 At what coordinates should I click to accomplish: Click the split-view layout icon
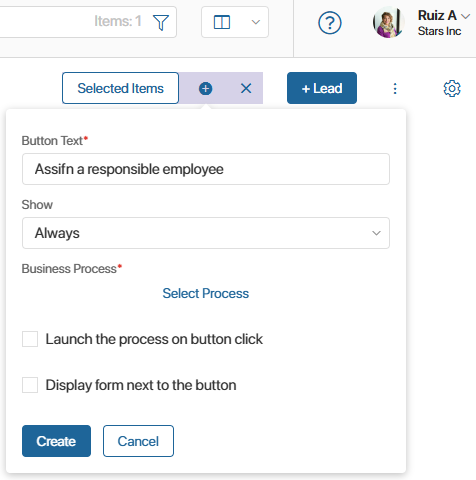point(222,22)
